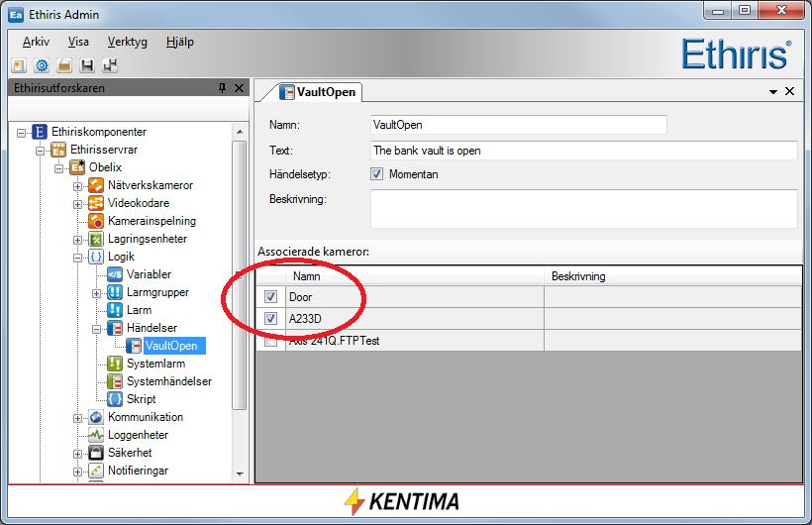The height and width of the screenshot is (525, 812).
Task: Uncheck the Door camera checkbox
Action: click(x=270, y=296)
